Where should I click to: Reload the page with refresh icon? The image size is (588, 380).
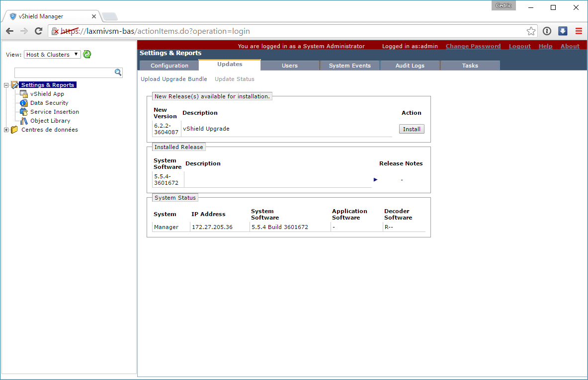tap(38, 31)
